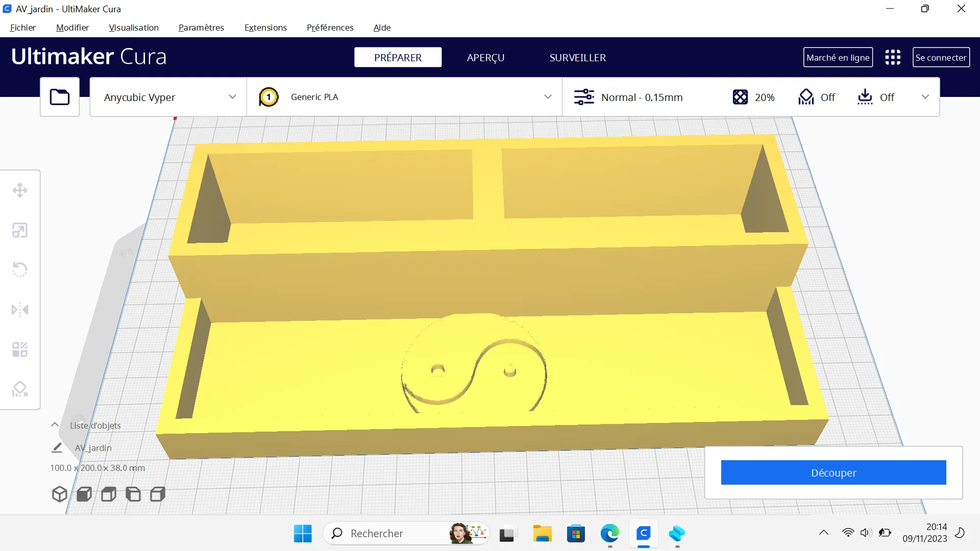Switch to 3D perspective view cube icon

tap(60, 494)
